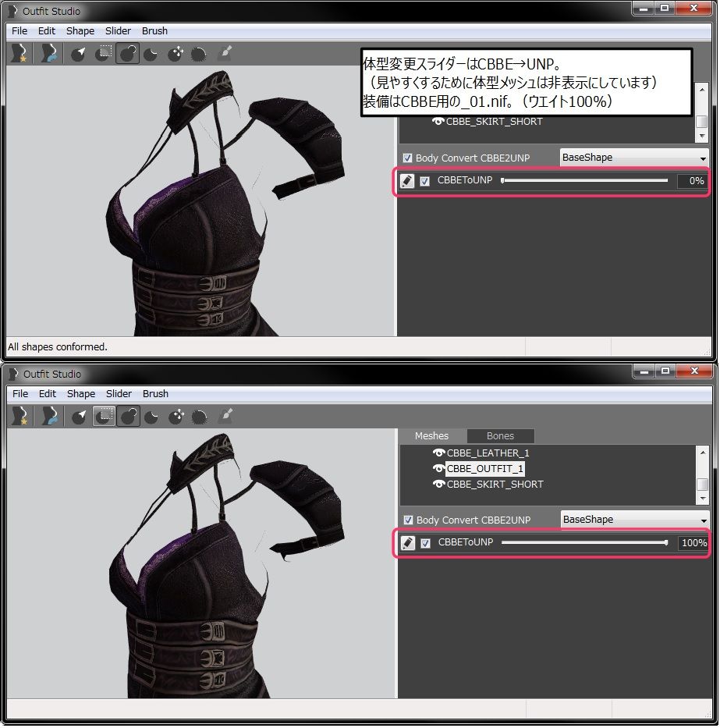Toggle CBBEToUNP slider checkbox in bottom window
Screen dimensions: 720x728
pyautogui.click(x=426, y=544)
